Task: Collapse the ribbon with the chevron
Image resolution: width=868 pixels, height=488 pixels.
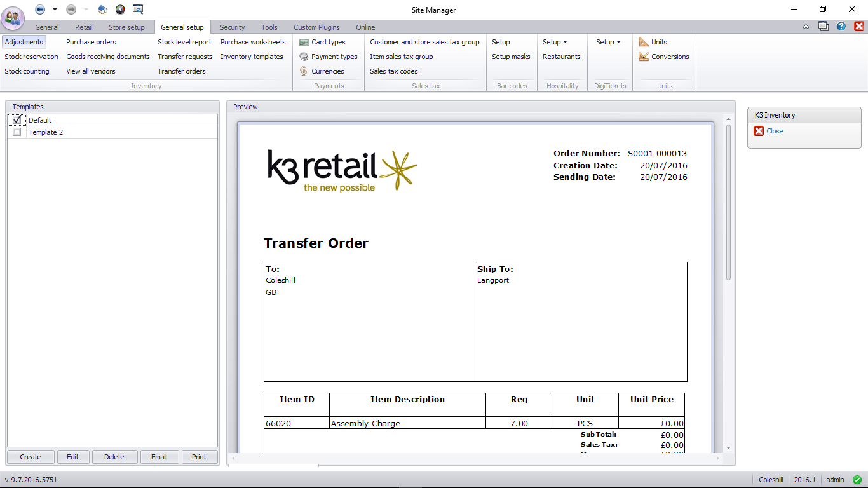Action: 806,27
